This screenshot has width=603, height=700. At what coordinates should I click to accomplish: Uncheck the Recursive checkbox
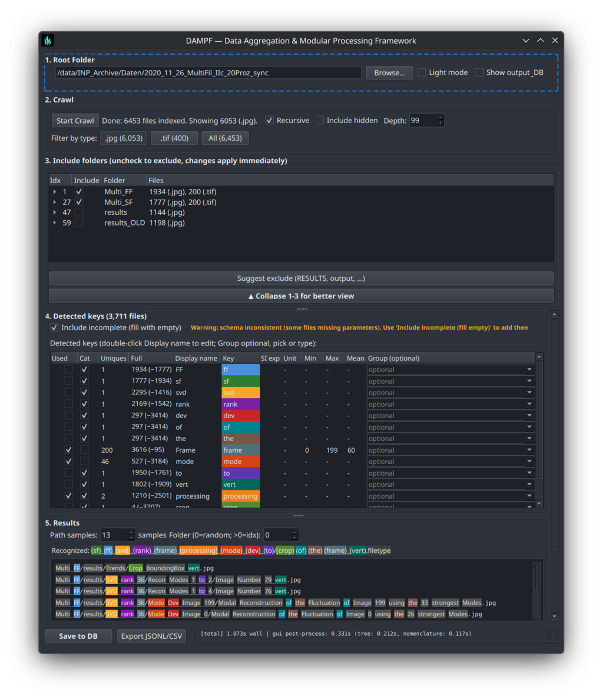pyautogui.click(x=269, y=120)
